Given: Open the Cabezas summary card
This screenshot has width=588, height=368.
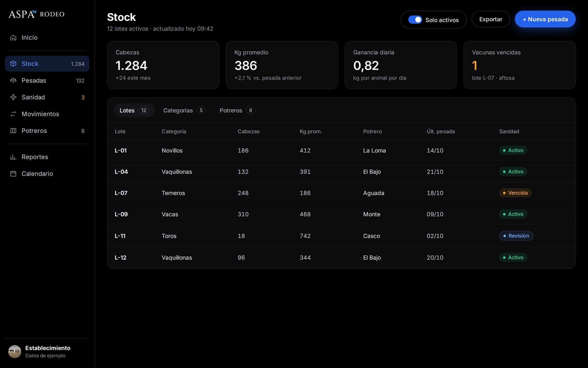Looking at the screenshot, I should click(163, 65).
